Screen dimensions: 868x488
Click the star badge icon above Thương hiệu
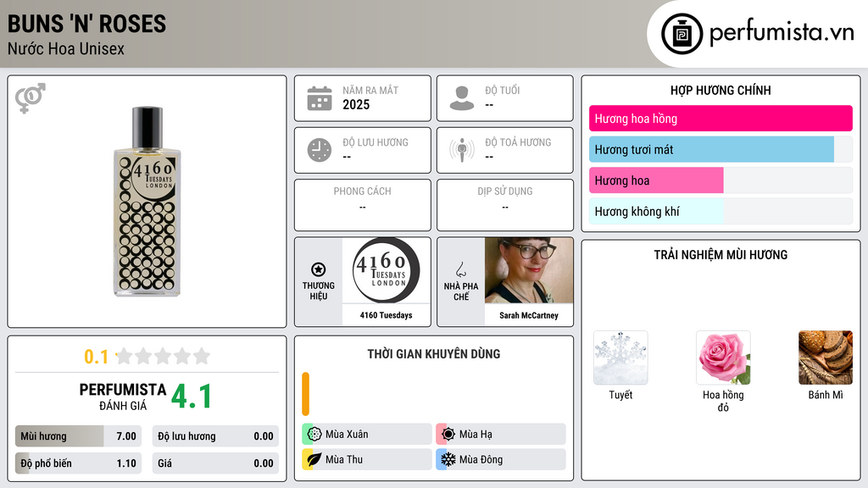pyautogui.click(x=319, y=269)
